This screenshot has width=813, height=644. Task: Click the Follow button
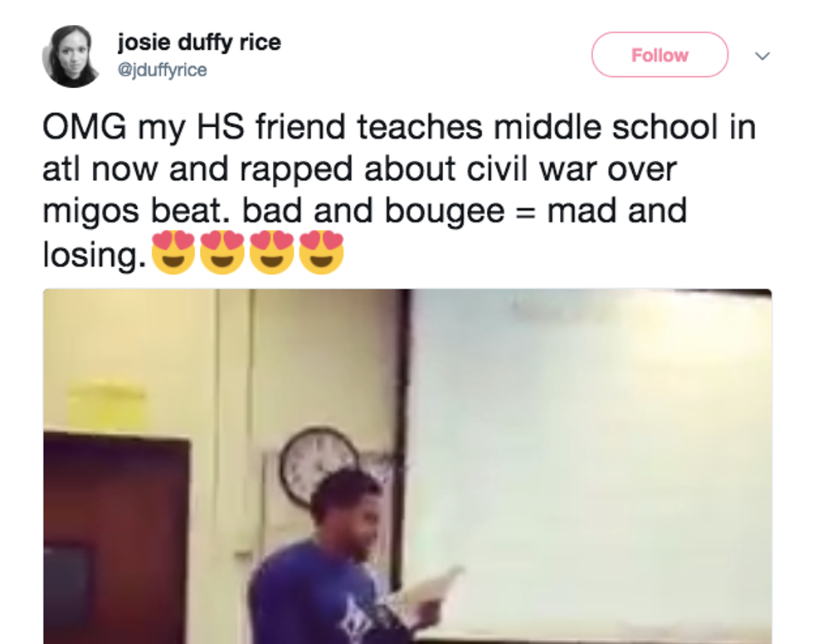(660, 55)
